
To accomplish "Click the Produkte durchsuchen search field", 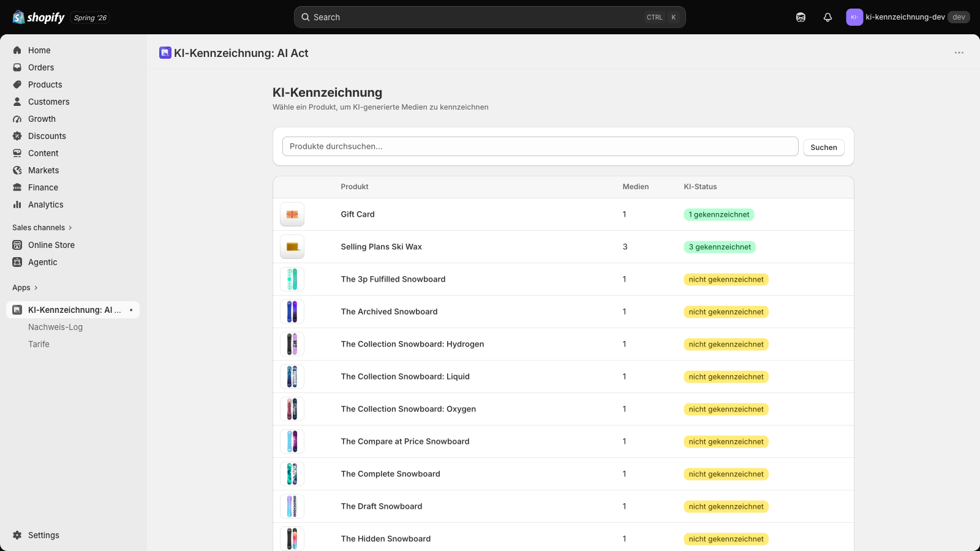I will (540, 146).
